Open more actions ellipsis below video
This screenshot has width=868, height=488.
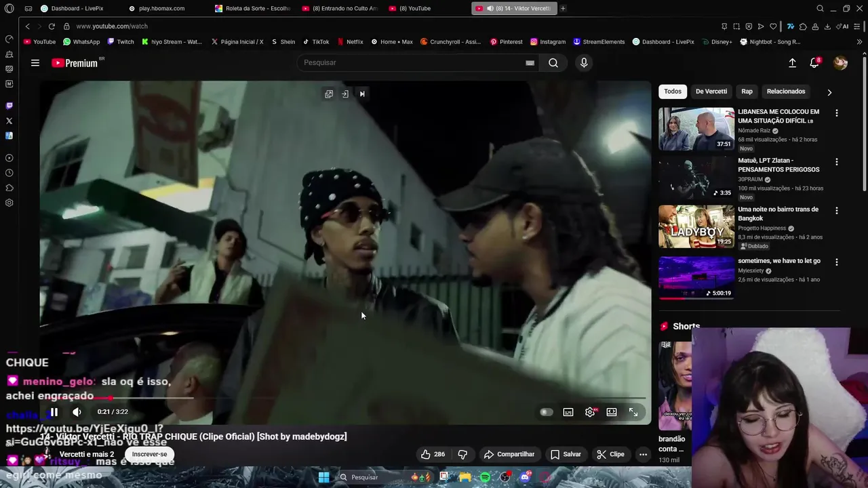pos(643,454)
